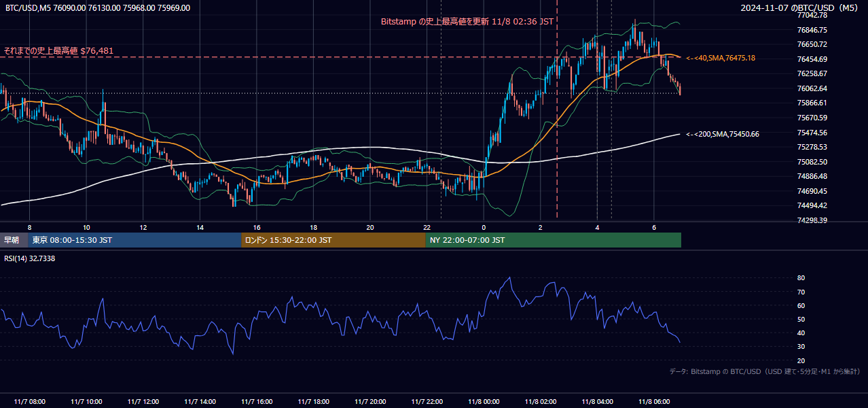Click the price axis value 74298.39
Image resolution: width=868 pixels, height=408 pixels.
pyautogui.click(x=812, y=220)
